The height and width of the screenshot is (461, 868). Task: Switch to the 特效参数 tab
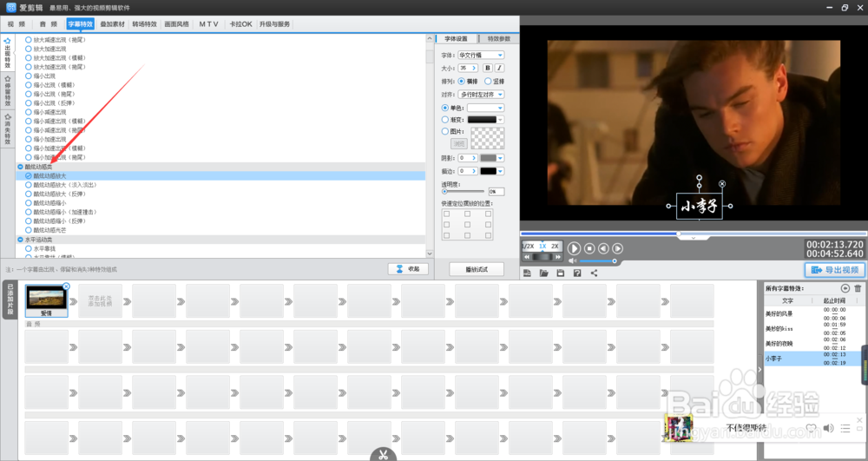coord(499,39)
